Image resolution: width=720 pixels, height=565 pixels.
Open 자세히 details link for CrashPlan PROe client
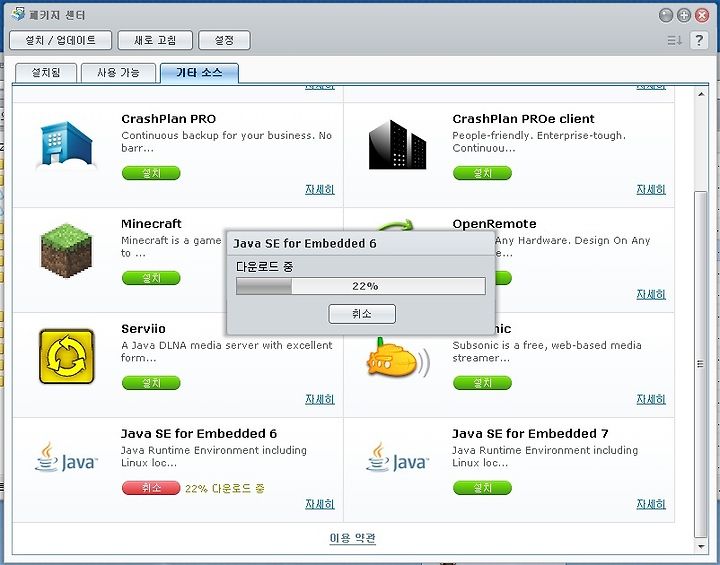coord(651,189)
